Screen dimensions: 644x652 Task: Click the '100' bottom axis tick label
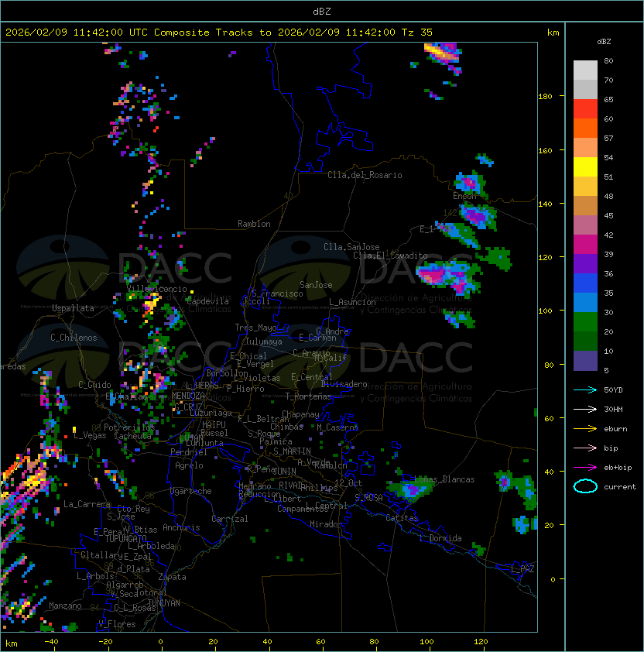click(427, 642)
